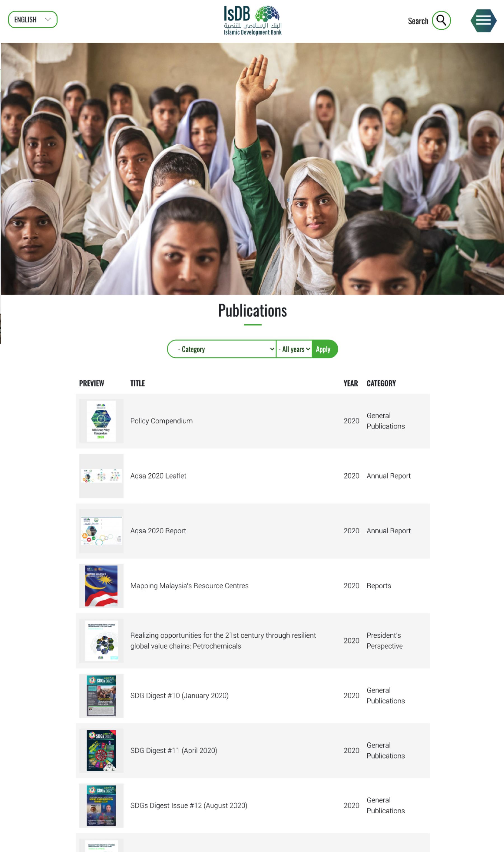Open the SDG Digest #11 cover thumbnail
The height and width of the screenshot is (852, 504).
pos(101,750)
